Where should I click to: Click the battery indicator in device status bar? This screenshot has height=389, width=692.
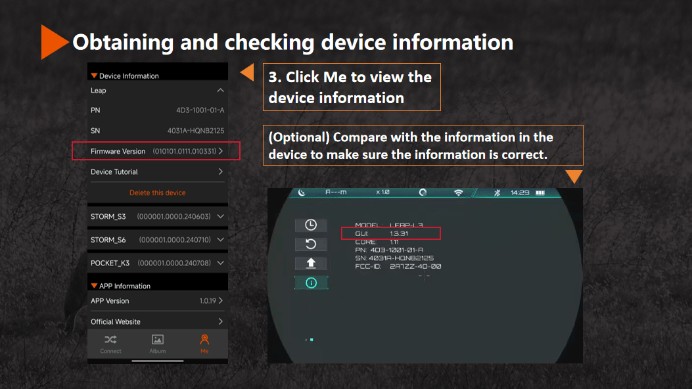tap(540, 193)
